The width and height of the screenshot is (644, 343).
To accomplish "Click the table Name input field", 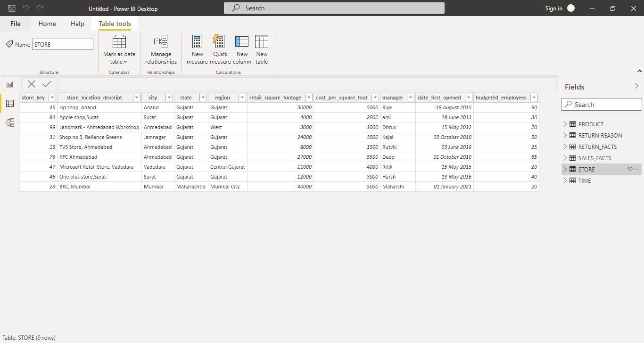I will click(63, 44).
